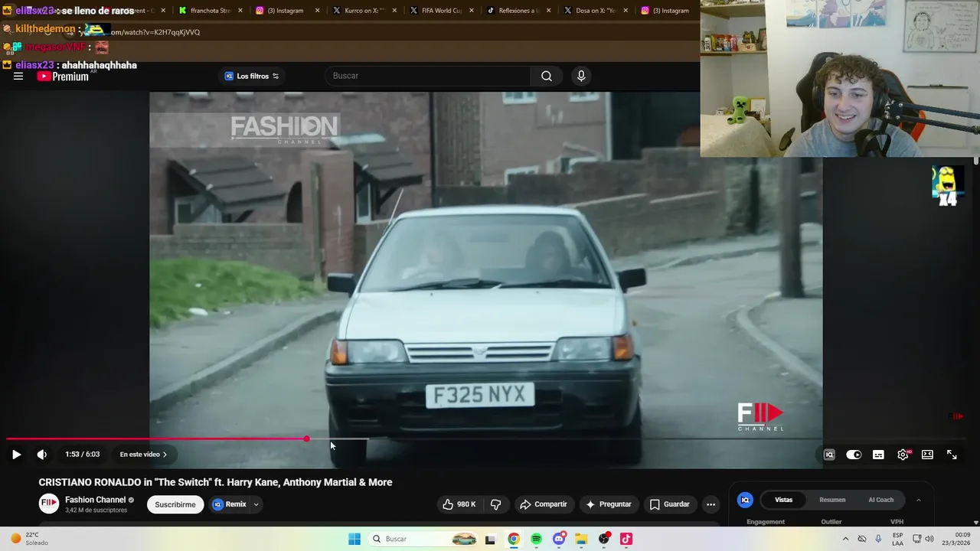Click Compartir to share the video

pyautogui.click(x=544, y=504)
